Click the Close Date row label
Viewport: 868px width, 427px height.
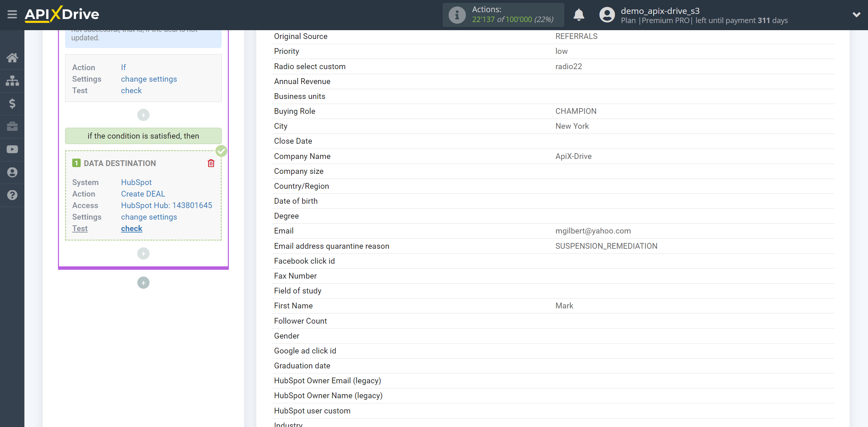pos(293,141)
